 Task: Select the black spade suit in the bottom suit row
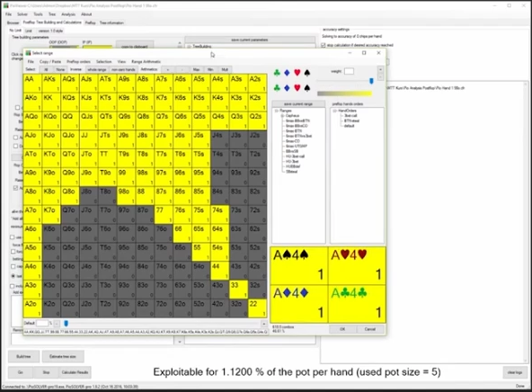point(307,88)
